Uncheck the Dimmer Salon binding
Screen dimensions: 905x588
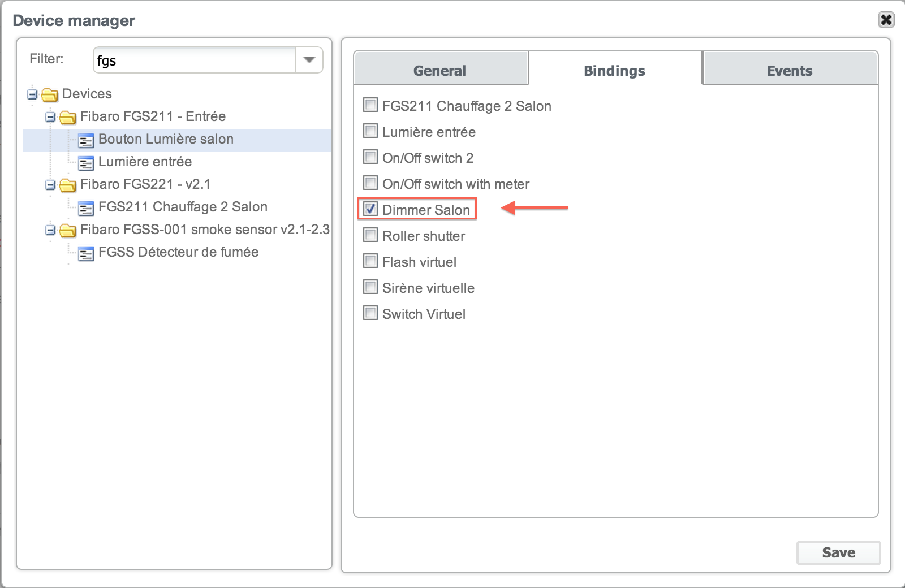[x=370, y=209]
